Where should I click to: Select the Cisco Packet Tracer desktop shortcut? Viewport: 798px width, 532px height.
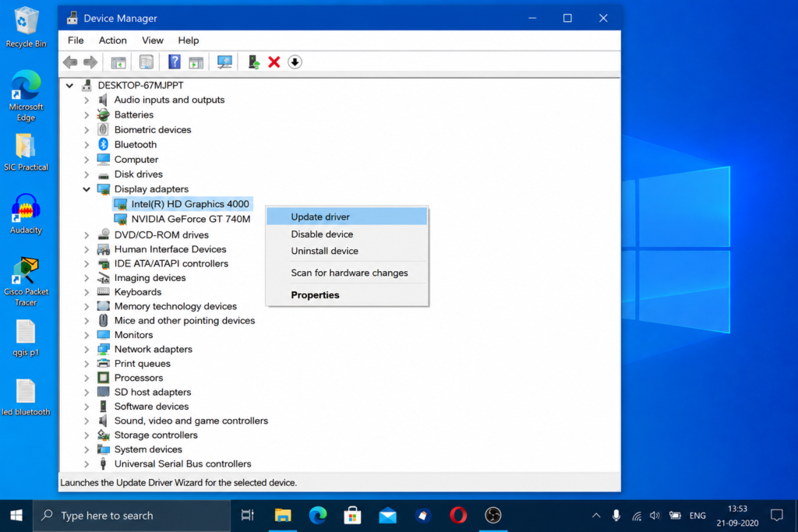point(26,282)
